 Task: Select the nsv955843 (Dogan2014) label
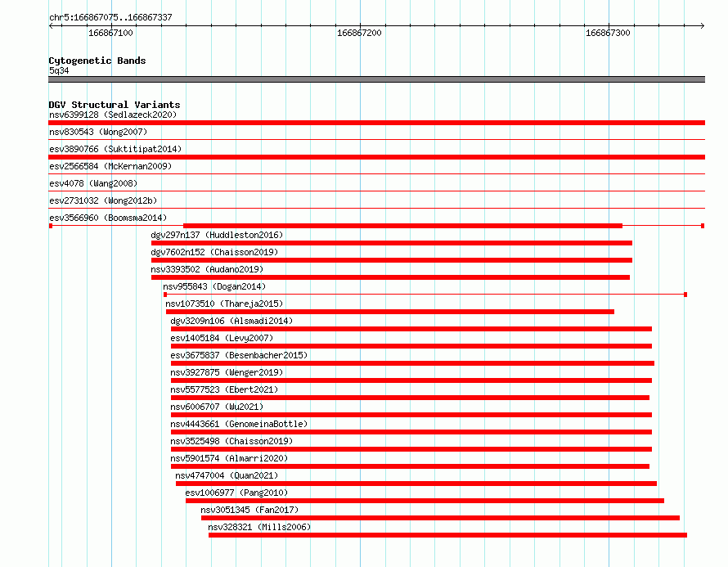tap(214, 286)
